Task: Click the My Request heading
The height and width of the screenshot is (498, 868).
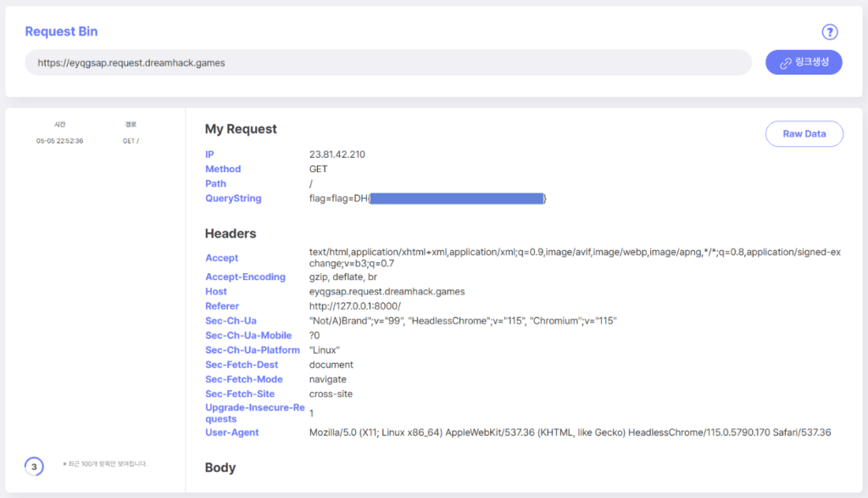Action: point(241,129)
